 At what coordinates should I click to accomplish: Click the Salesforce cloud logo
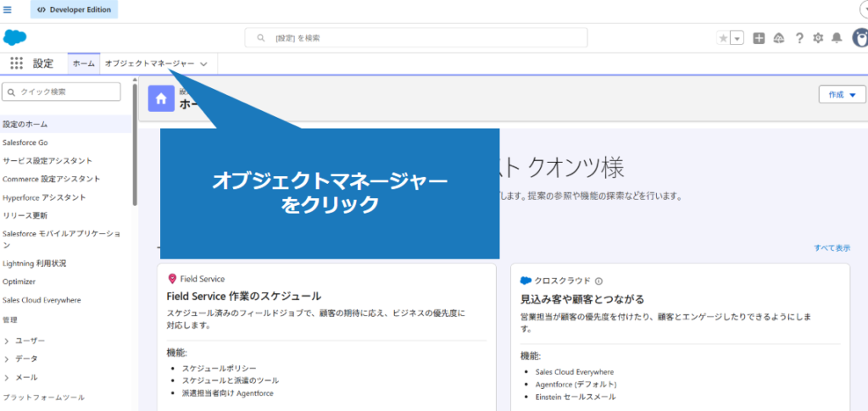point(16,37)
